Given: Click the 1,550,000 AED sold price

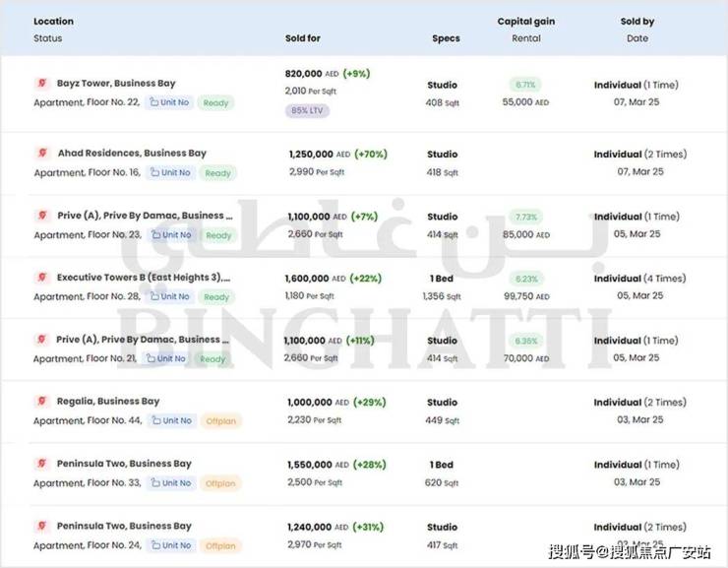Looking at the screenshot, I should 319,464.
